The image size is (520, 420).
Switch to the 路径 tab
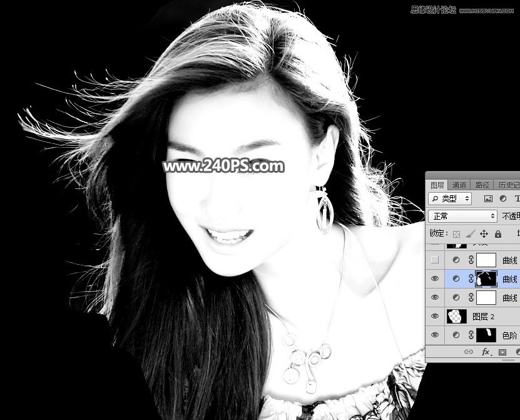tap(482, 185)
